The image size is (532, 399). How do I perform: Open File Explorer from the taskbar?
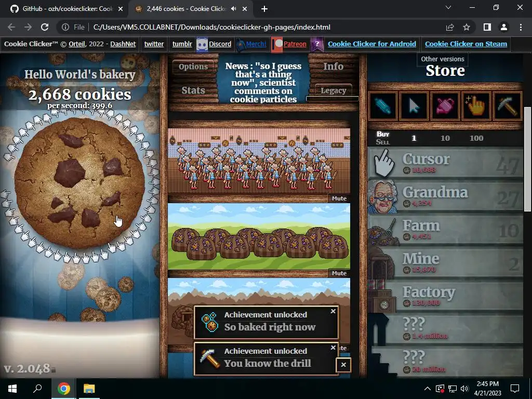pos(89,388)
